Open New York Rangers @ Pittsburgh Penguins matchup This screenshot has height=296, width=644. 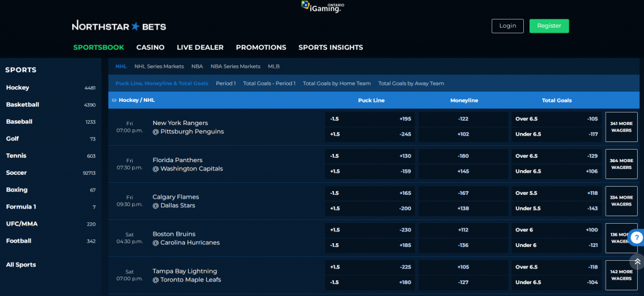point(188,128)
